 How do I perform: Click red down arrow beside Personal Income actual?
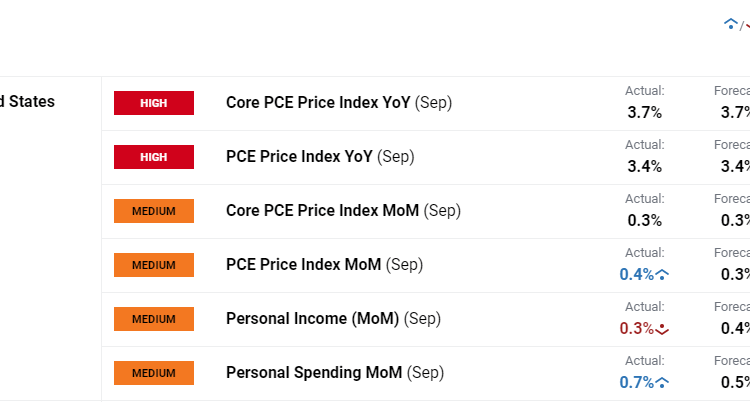[662, 329]
